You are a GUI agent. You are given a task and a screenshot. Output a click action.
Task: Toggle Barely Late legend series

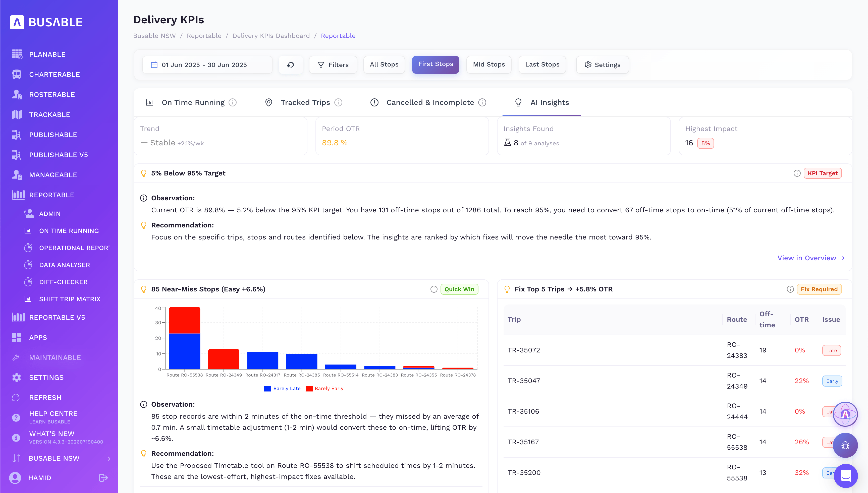pos(282,388)
